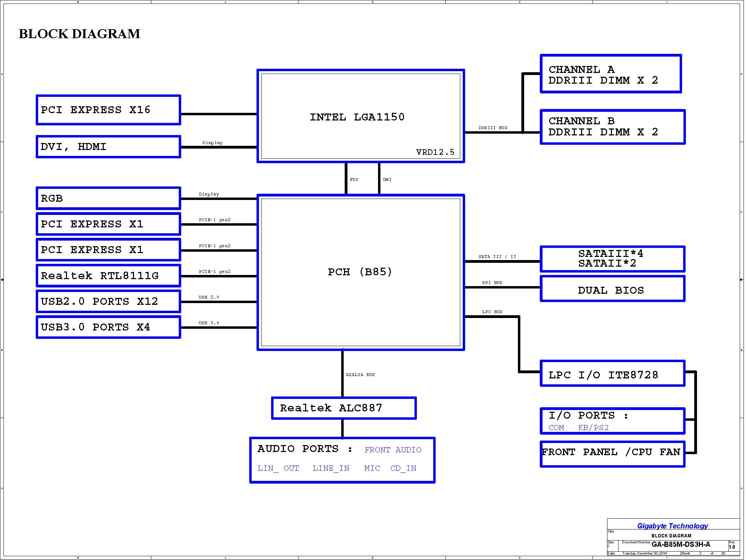Click the BLOCK DIAGRAM page heading
This screenshot has height=560, width=747.
(x=79, y=34)
